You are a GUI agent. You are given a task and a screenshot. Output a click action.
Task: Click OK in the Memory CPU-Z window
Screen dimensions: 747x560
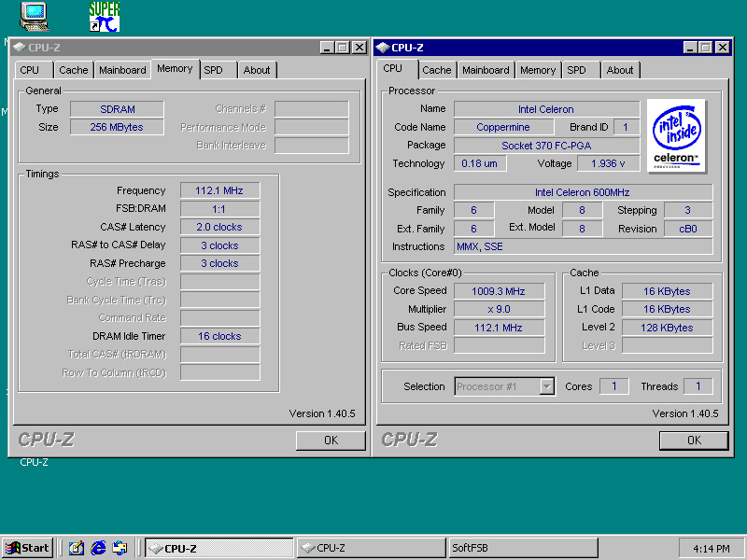(x=331, y=441)
